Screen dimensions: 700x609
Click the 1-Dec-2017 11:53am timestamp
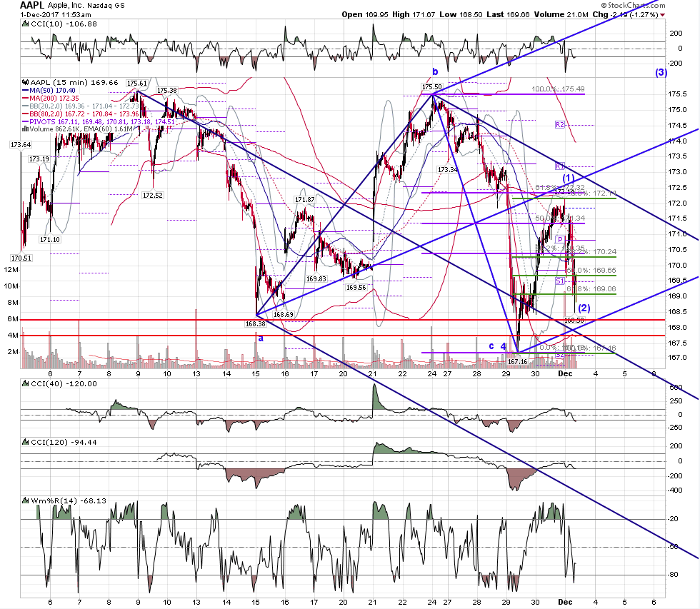tap(56, 15)
